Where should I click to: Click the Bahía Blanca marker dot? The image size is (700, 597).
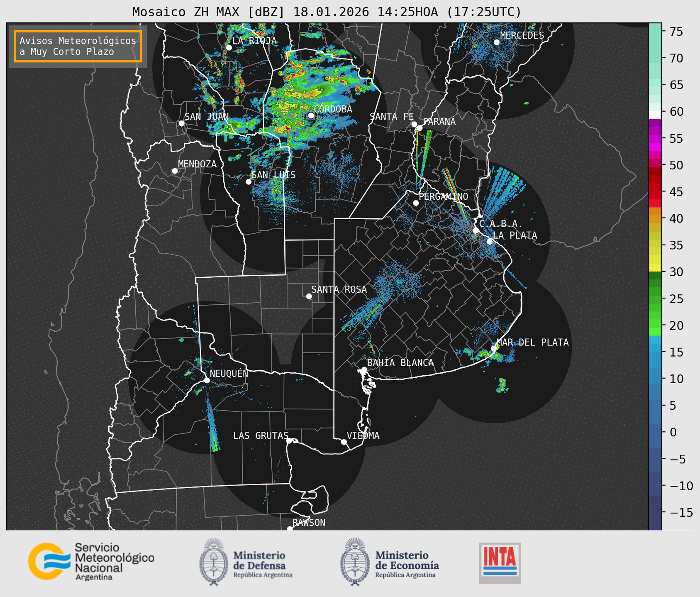point(364,369)
